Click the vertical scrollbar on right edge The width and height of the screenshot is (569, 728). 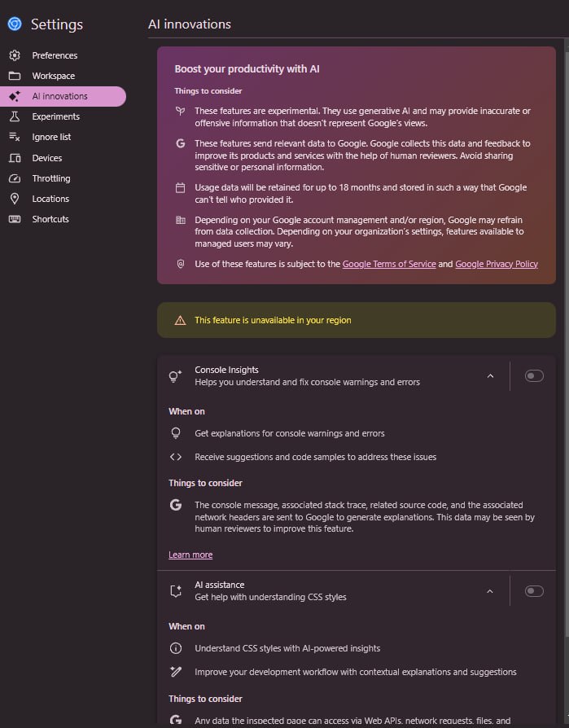point(565,326)
